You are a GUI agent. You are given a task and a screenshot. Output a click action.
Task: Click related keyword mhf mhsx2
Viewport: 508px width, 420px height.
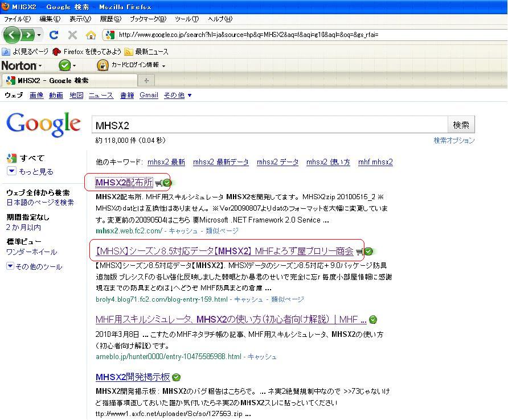[375, 162]
